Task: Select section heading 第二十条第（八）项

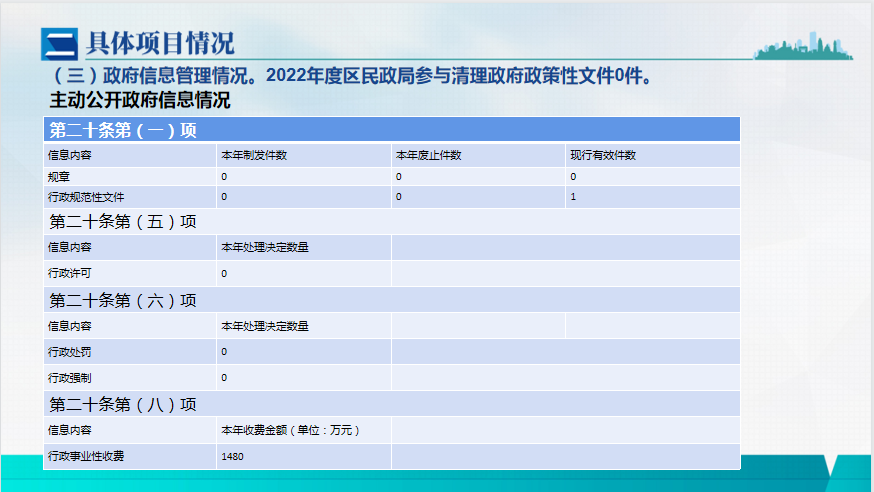Action: (x=123, y=405)
